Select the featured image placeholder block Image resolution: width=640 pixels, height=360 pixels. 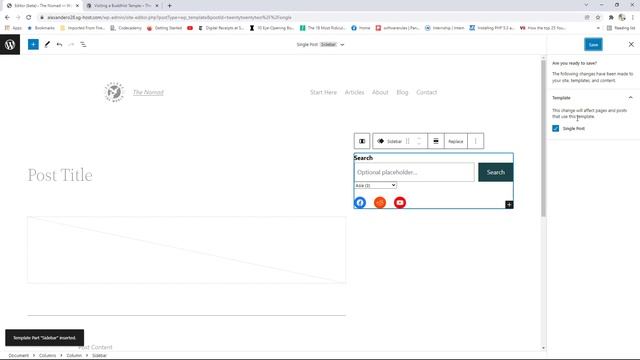[187, 250]
